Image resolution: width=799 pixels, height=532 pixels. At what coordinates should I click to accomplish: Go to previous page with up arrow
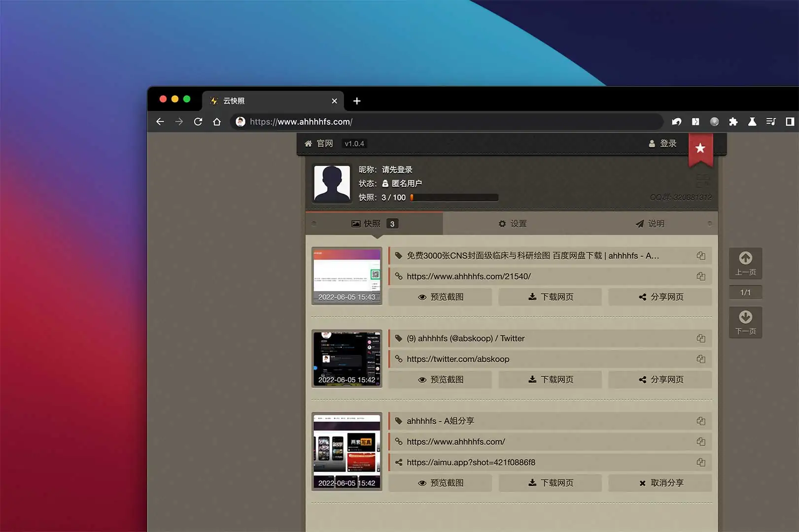pyautogui.click(x=745, y=263)
